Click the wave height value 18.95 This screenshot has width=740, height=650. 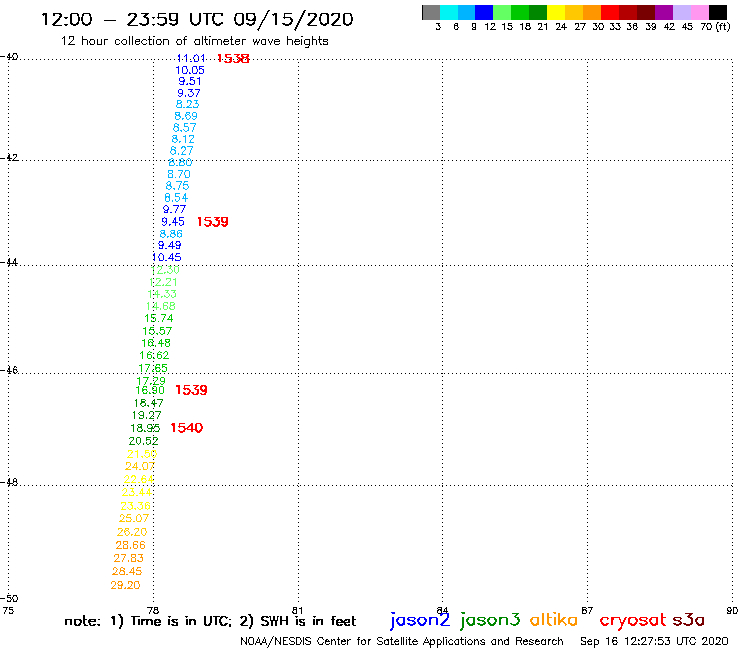tap(145, 428)
